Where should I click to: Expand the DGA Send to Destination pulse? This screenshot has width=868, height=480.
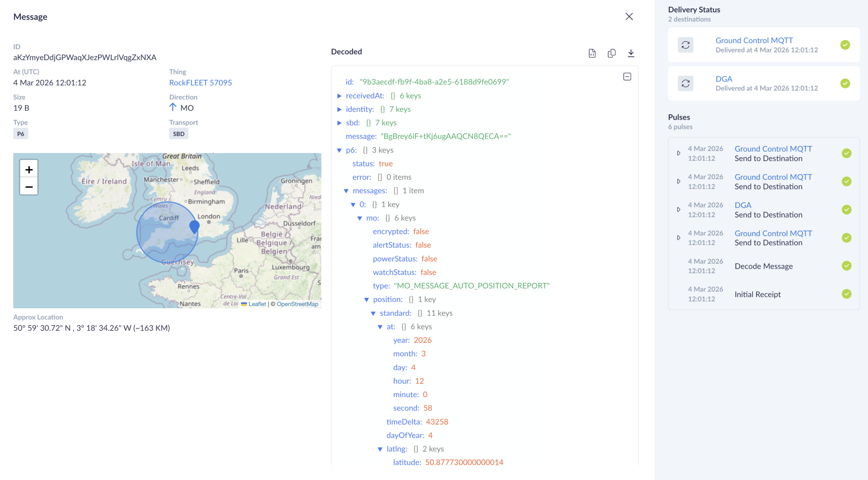click(x=678, y=209)
